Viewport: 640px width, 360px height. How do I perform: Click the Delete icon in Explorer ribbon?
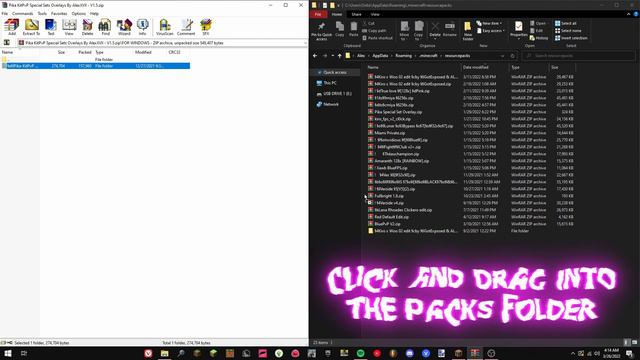(435, 30)
